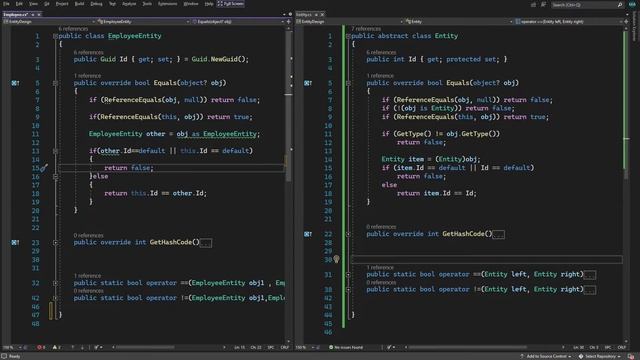
Task: Expand GetHashCode method in right editor
Action: 348,234
